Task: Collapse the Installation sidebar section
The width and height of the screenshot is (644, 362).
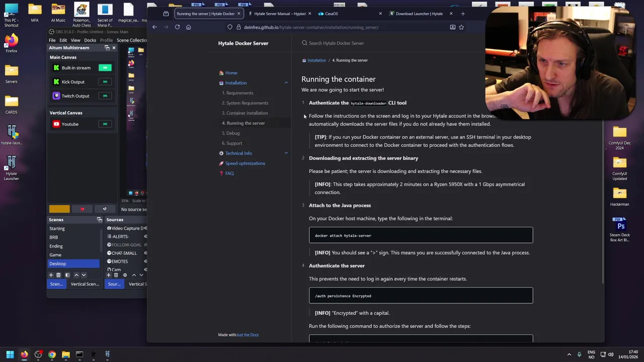Action: [x=286, y=83]
